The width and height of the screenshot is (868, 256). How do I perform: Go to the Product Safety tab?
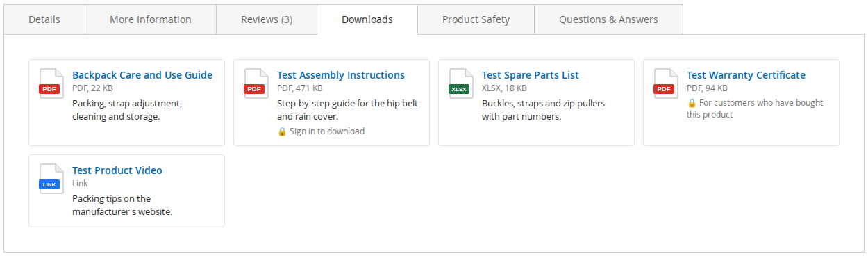click(x=476, y=19)
